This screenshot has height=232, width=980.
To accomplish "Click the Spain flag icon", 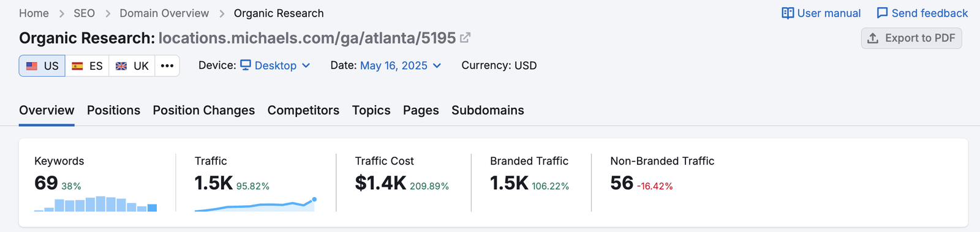I will (77, 66).
